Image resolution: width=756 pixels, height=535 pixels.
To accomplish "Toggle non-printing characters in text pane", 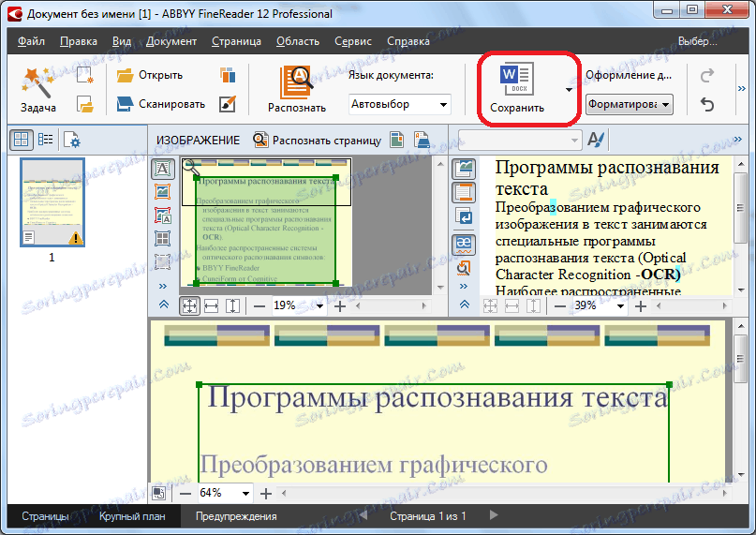I will [464, 217].
